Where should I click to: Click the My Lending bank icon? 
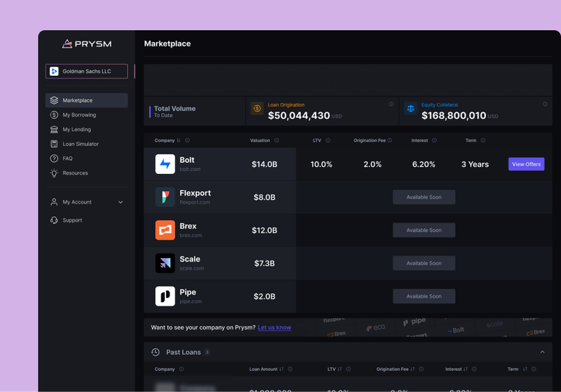[54, 130]
